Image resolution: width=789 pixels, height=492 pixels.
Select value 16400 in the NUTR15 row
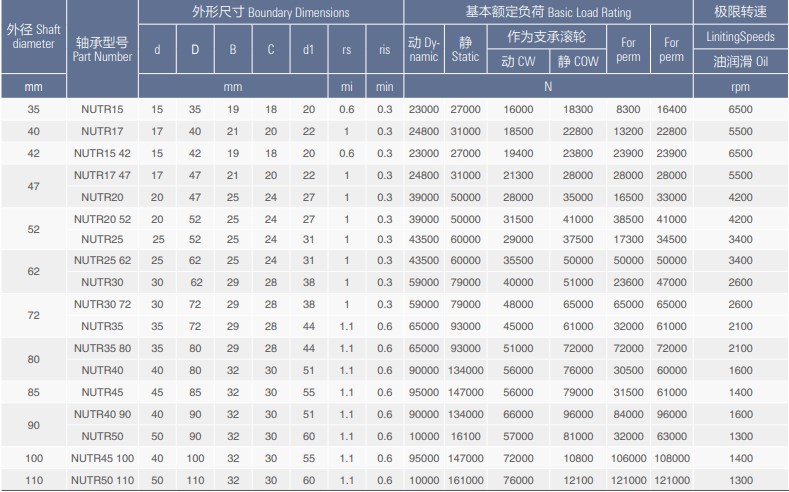671,109
